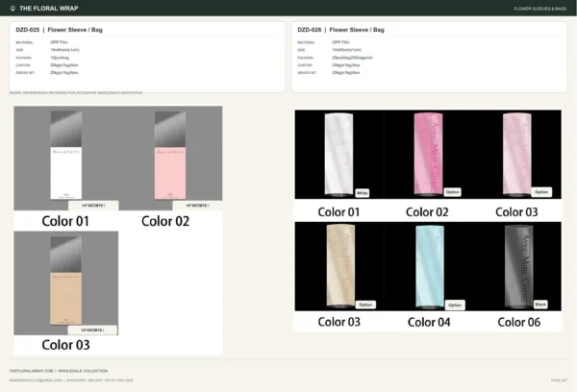Screen dimensions: 577x392
Task: Choose the pale pink Color 03 sleeve on black
Action: pos(517,154)
